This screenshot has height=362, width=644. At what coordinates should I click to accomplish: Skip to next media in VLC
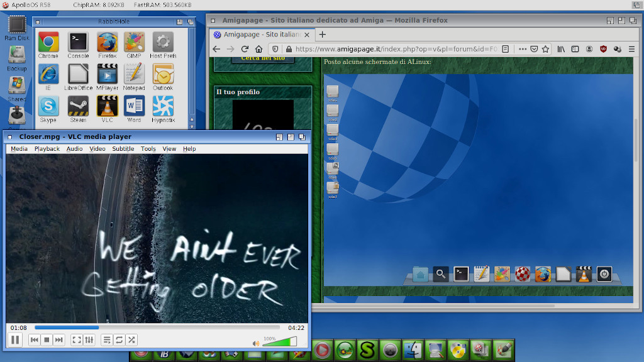coord(58,340)
